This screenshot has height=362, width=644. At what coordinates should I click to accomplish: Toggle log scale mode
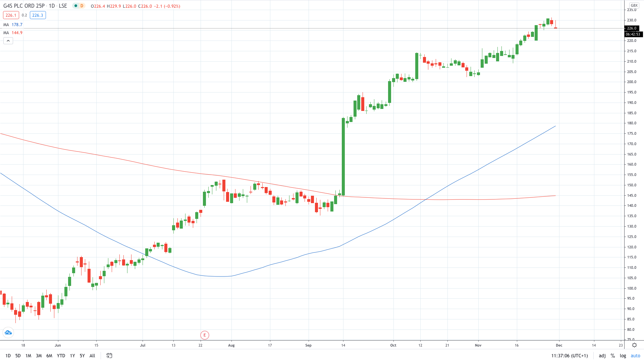point(623,356)
